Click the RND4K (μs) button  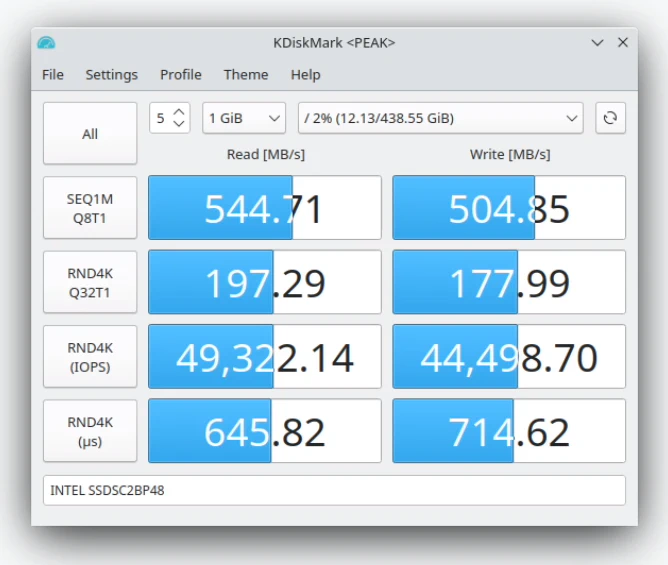click(x=90, y=431)
